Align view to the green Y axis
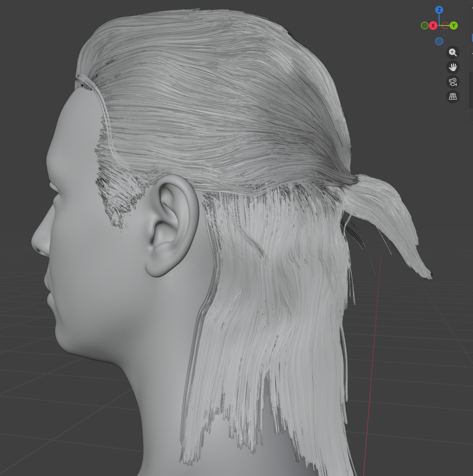 [x=453, y=26]
